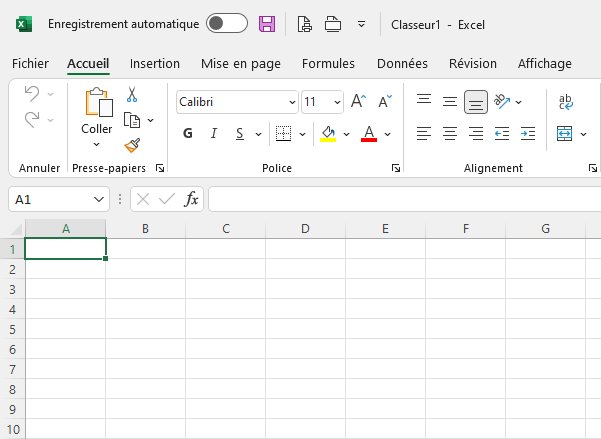Viewport: 601px width, 439px height.
Task: Click the redo arrow icon
Action: click(x=32, y=120)
